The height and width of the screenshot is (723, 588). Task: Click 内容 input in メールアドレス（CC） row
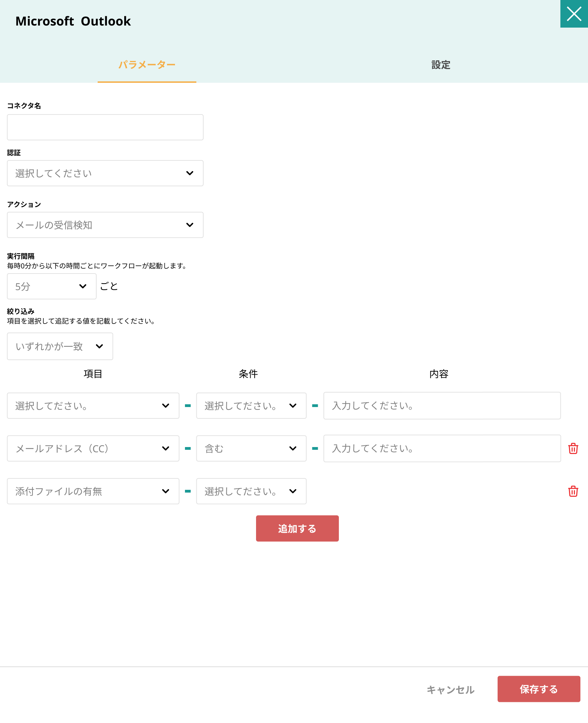[442, 448]
